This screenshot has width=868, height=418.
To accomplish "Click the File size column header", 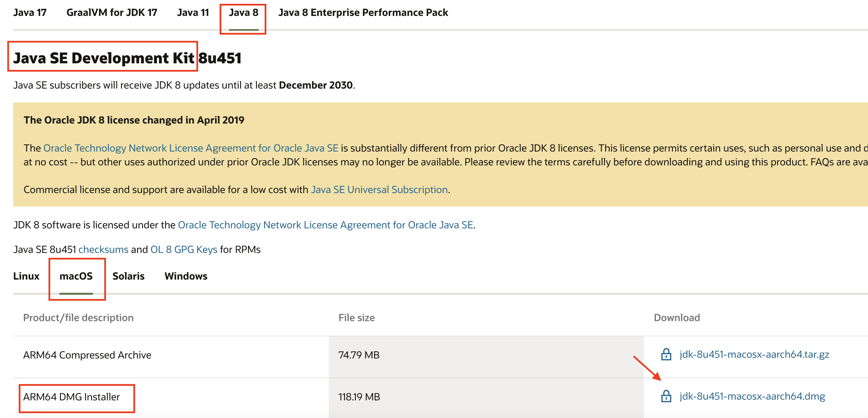I will (356, 318).
